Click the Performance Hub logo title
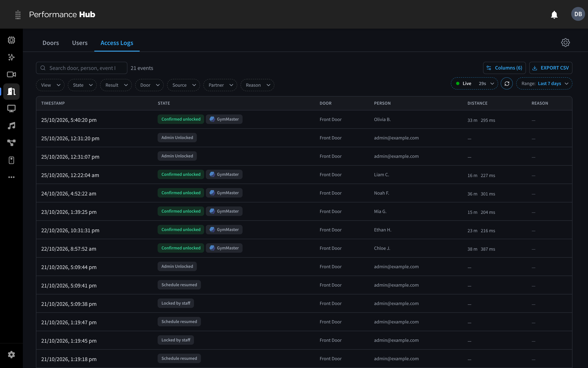This screenshot has height=368, width=588. pos(62,15)
